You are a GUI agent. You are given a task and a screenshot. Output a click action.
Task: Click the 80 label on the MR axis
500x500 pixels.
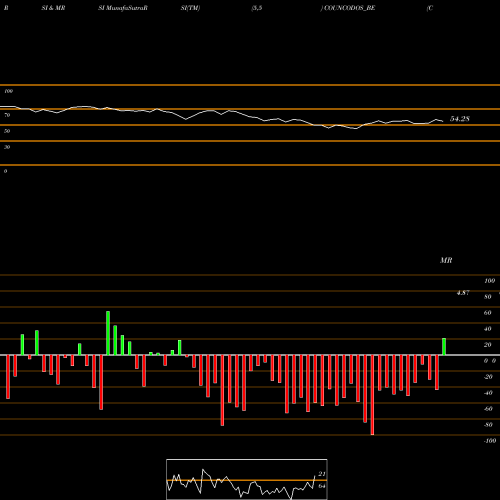coord(487,297)
